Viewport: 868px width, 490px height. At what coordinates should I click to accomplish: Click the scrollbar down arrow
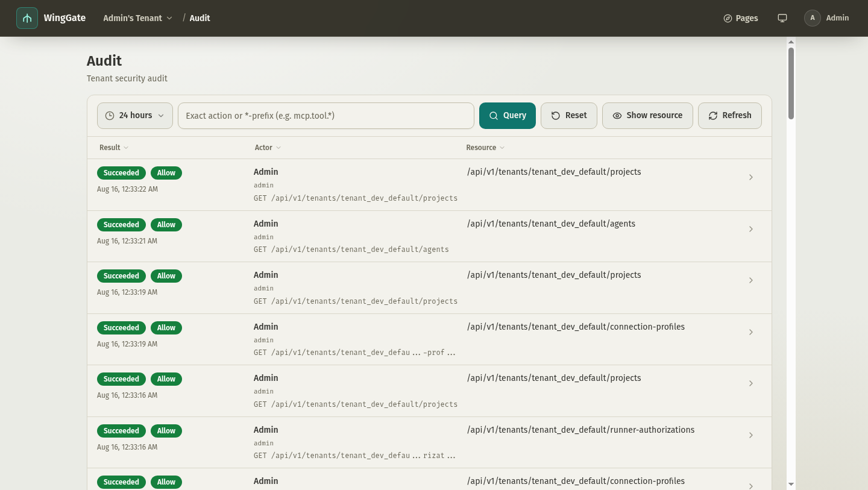(791, 484)
